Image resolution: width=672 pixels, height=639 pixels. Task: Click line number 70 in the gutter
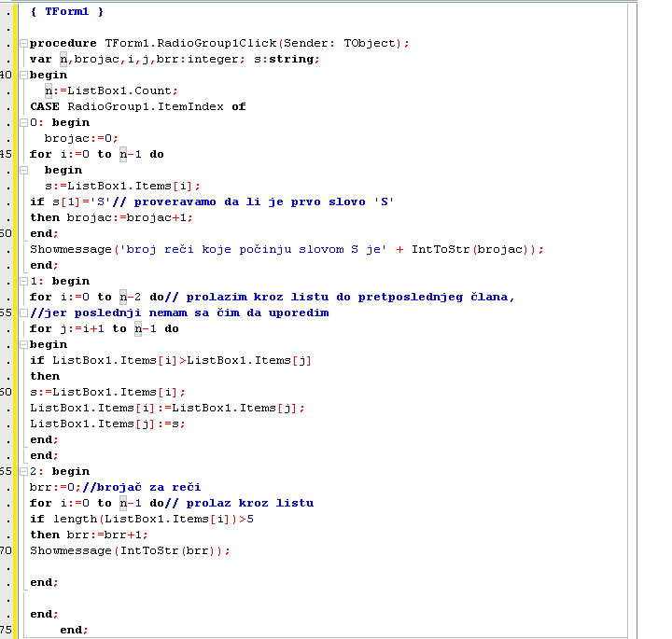pos(7,550)
